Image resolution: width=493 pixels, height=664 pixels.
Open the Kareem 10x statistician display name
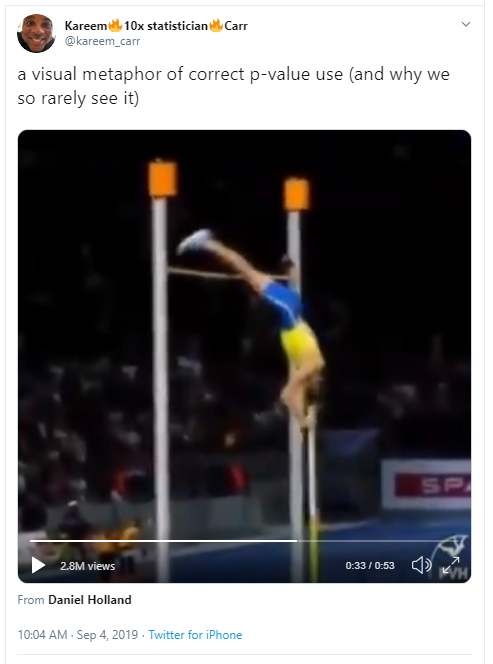coord(156,26)
